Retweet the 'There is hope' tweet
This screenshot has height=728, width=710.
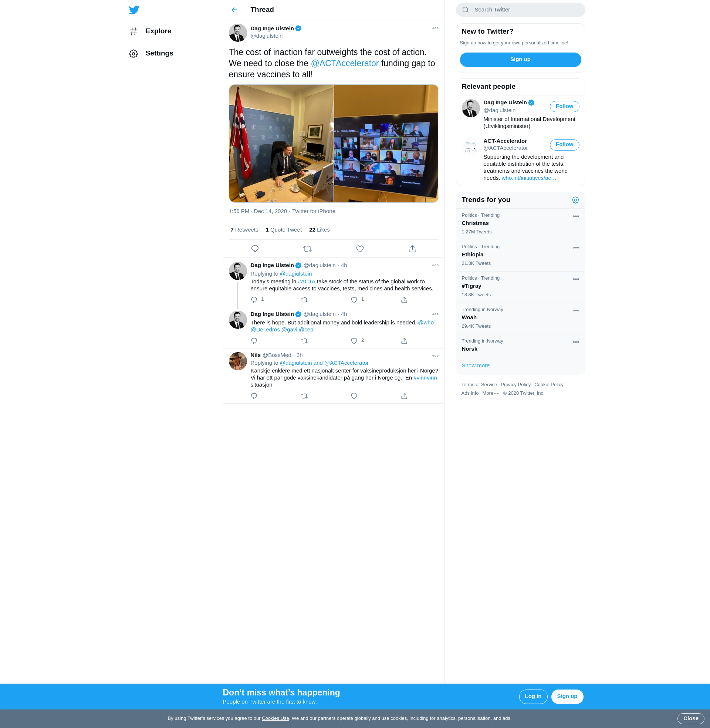click(x=304, y=341)
